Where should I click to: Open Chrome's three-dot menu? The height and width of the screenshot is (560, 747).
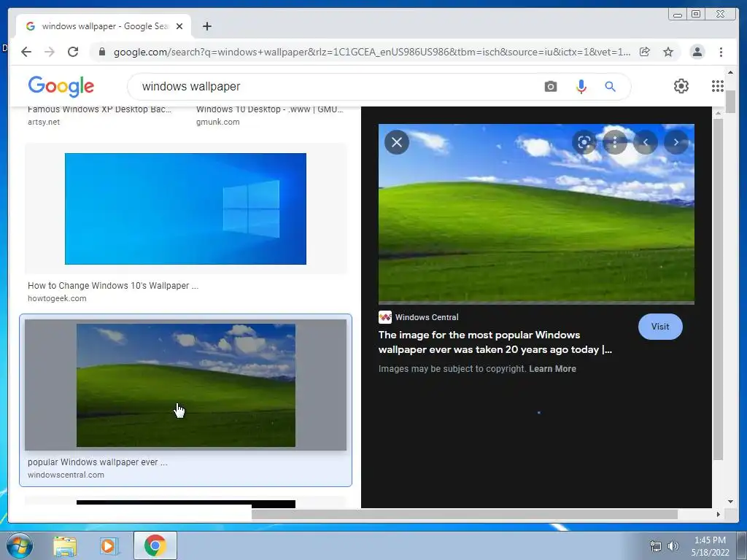coord(721,52)
